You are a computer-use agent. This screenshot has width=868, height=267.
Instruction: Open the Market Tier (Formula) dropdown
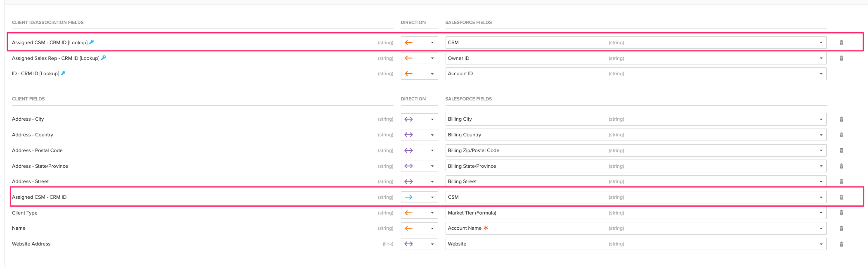(x=636, y=213)
